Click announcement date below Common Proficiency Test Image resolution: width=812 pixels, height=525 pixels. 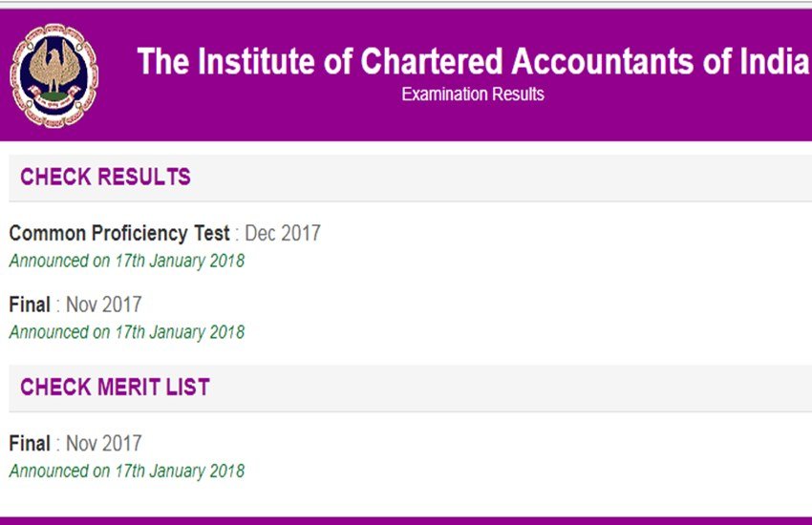tap(126, 261)
